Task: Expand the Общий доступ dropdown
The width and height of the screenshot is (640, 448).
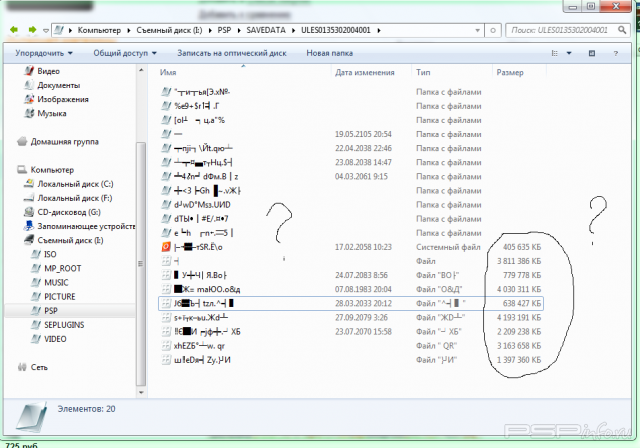Action: click(x=125, y=52)
